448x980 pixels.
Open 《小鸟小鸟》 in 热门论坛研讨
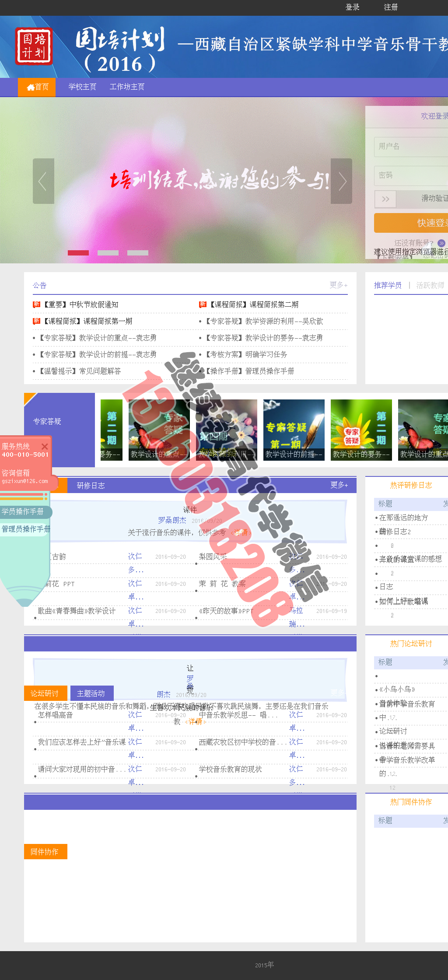(x=397, y=689)
